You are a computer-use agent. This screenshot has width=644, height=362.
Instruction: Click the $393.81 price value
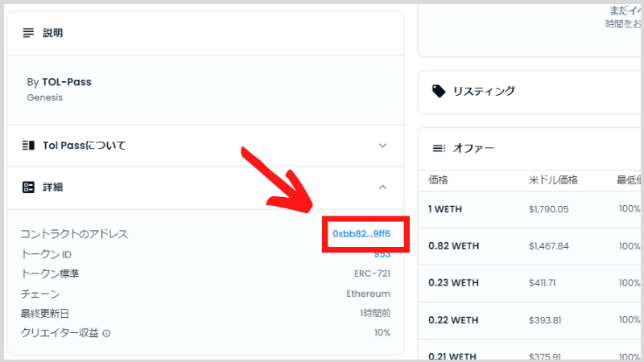pyautogui.click(x=545, y=320)
